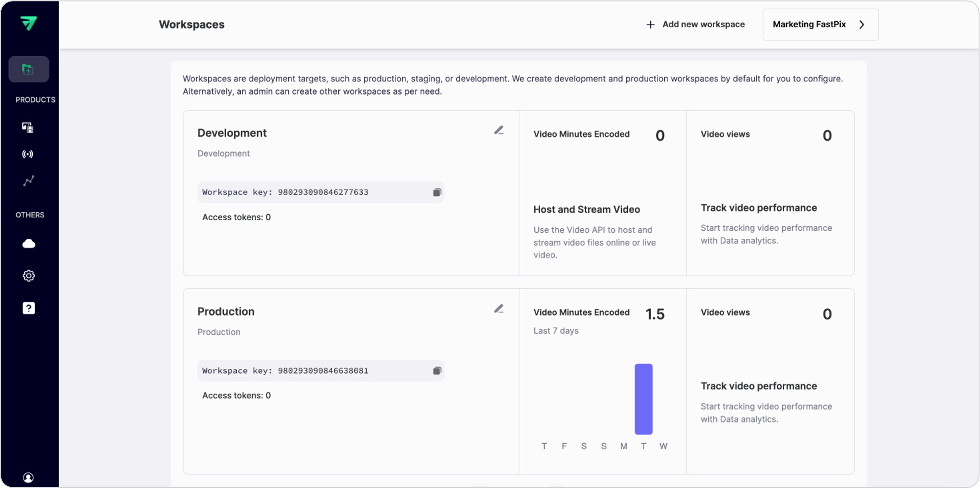This screenshot has height=488, width=980.
Task: Click the chevron beside Marketing FastPix
Action: 862,25
